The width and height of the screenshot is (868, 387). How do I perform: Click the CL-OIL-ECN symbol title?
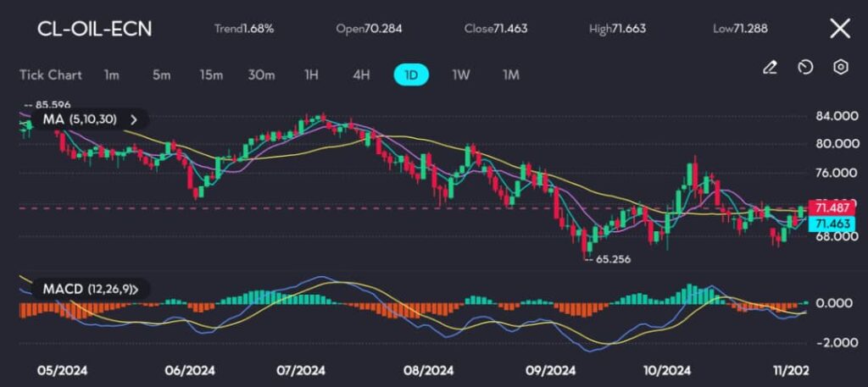94,29
